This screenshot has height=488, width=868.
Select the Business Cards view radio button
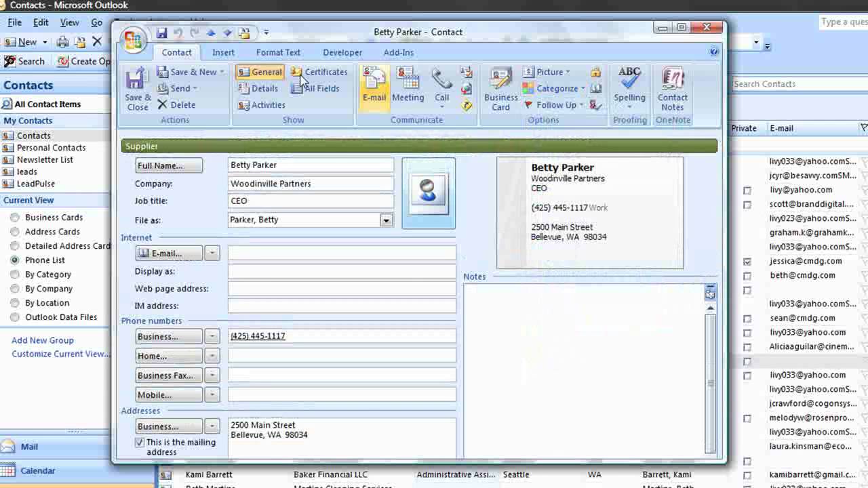point(15,218)
